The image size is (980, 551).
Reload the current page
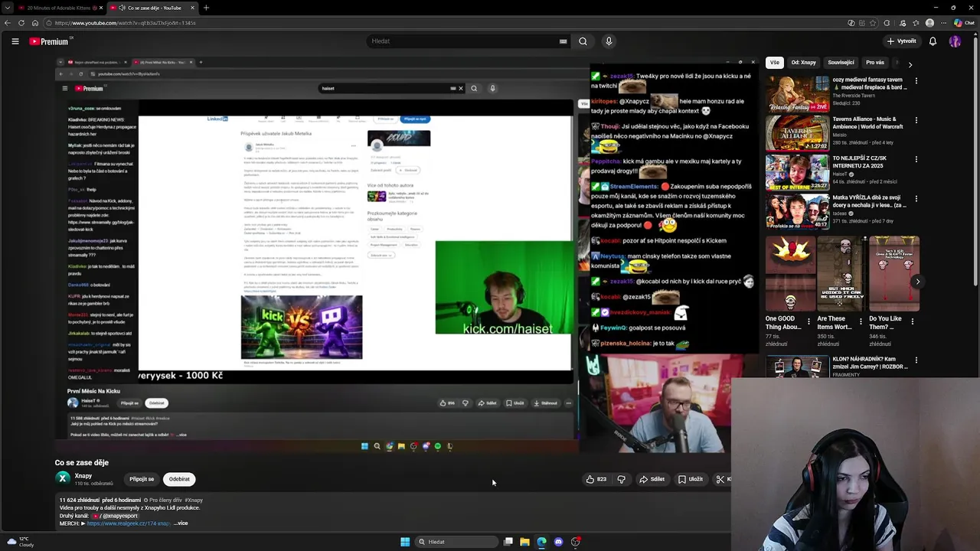click(x=21, y=23)
